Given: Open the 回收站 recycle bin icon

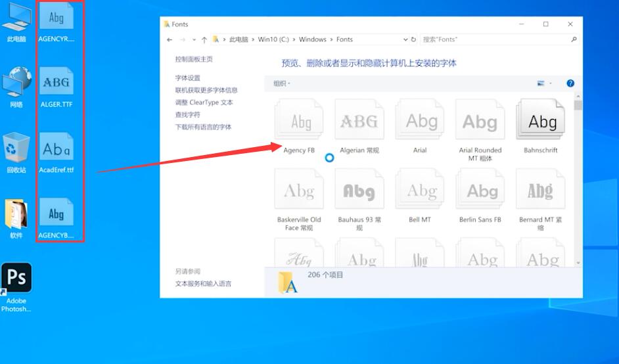Looking at the screenshot, I should click(16, 153).
